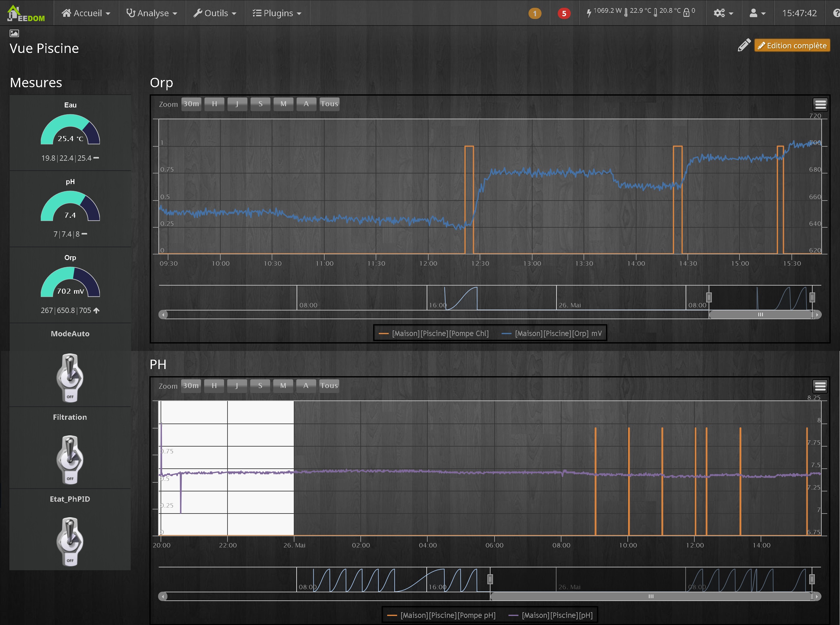Image resolution: width=840 pixels, height=625 pixels.
Task: Open the settings gears dropdown
Action: (723, 13)
